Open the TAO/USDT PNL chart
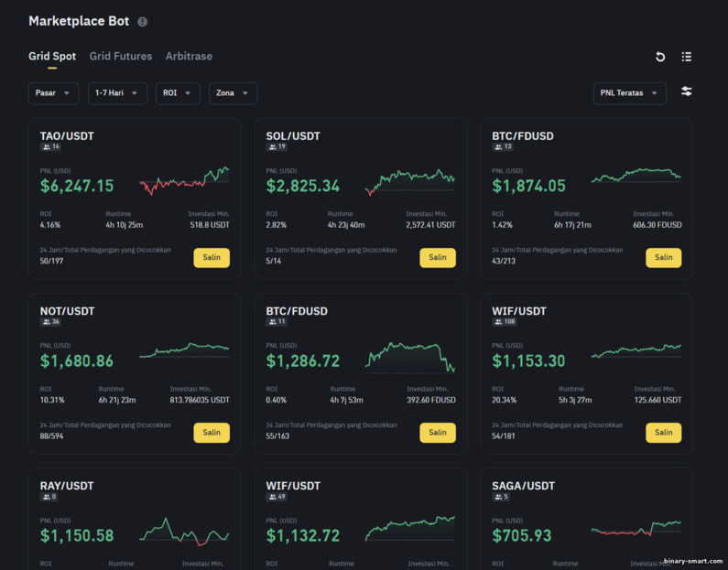Image resolution: width=728 pixels, height=570 pixels. click(184, 181)
